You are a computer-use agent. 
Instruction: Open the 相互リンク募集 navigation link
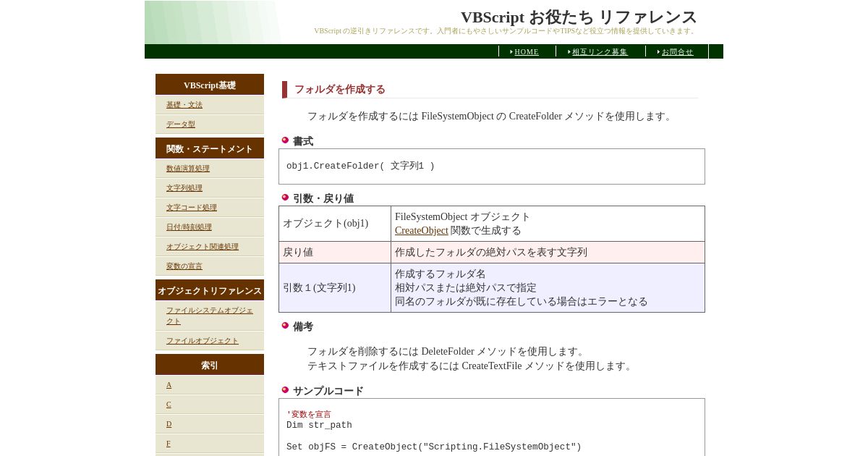600,52
